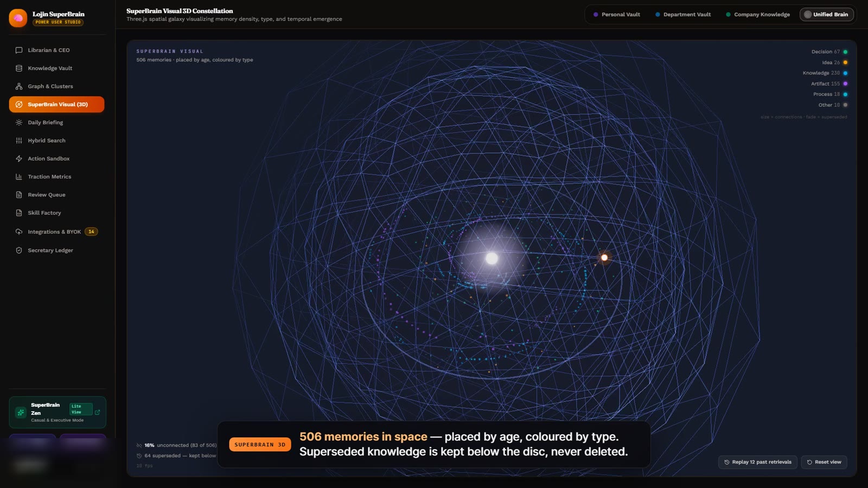Click the Other 10 legend label
868x488 pixels.
(x=829, y=105)
